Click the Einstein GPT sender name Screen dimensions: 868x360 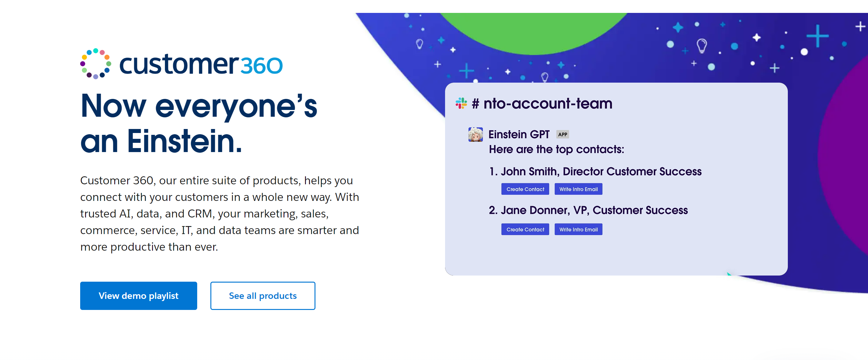(x=518, y=135)
